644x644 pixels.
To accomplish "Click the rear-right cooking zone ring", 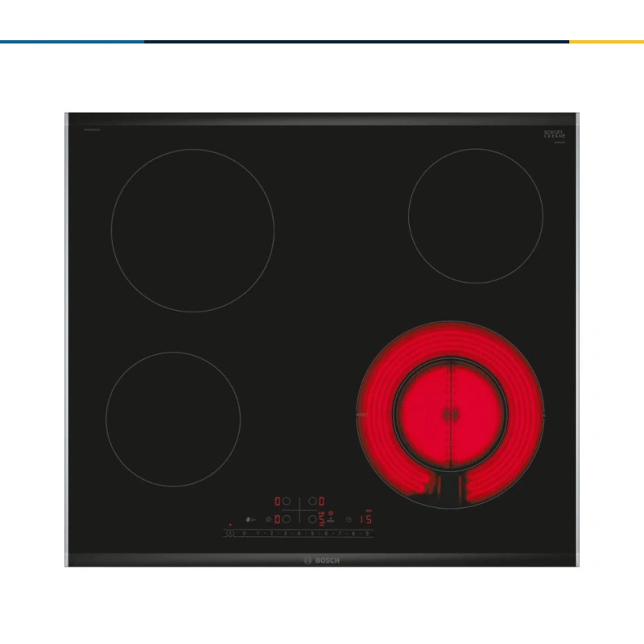I will coord(476,216).
